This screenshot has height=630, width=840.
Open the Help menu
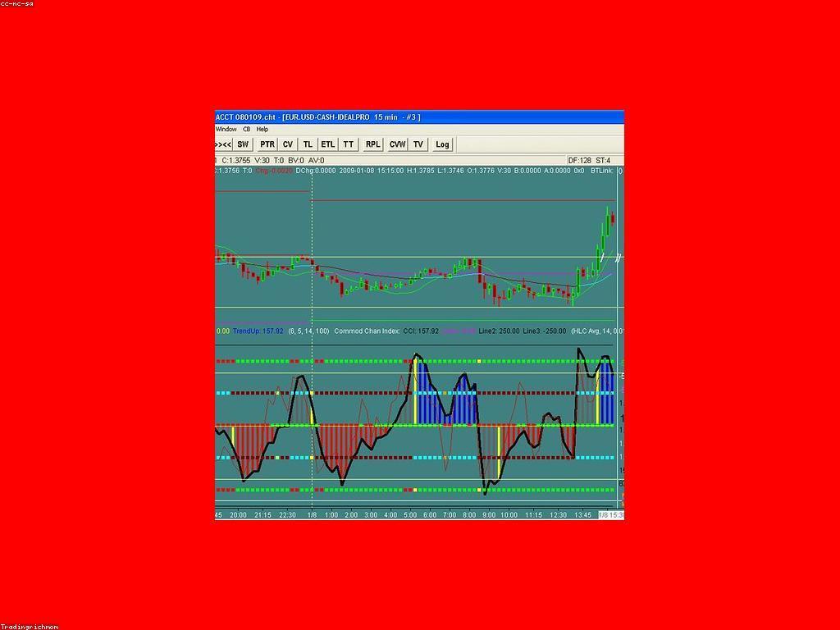click(x=262, y=130)
